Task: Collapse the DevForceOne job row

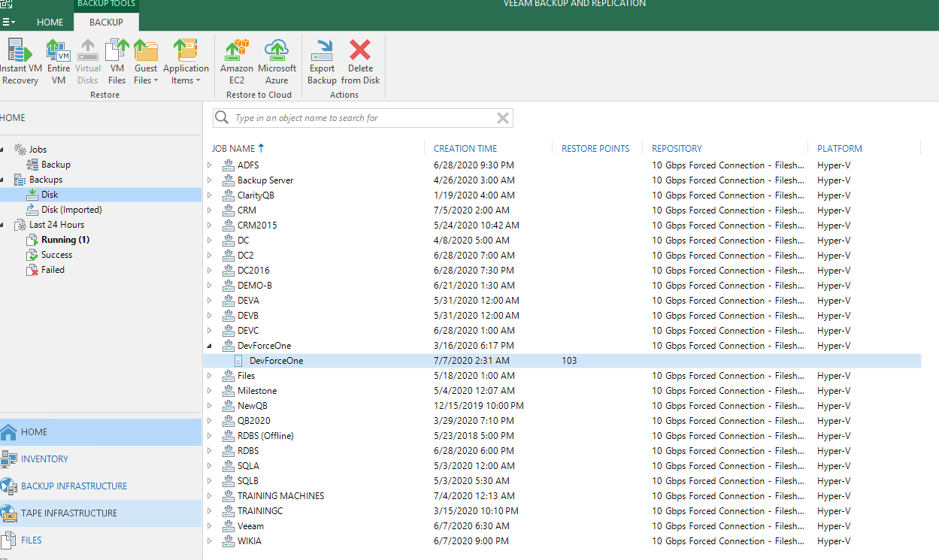Action: (x=210, y=346)
